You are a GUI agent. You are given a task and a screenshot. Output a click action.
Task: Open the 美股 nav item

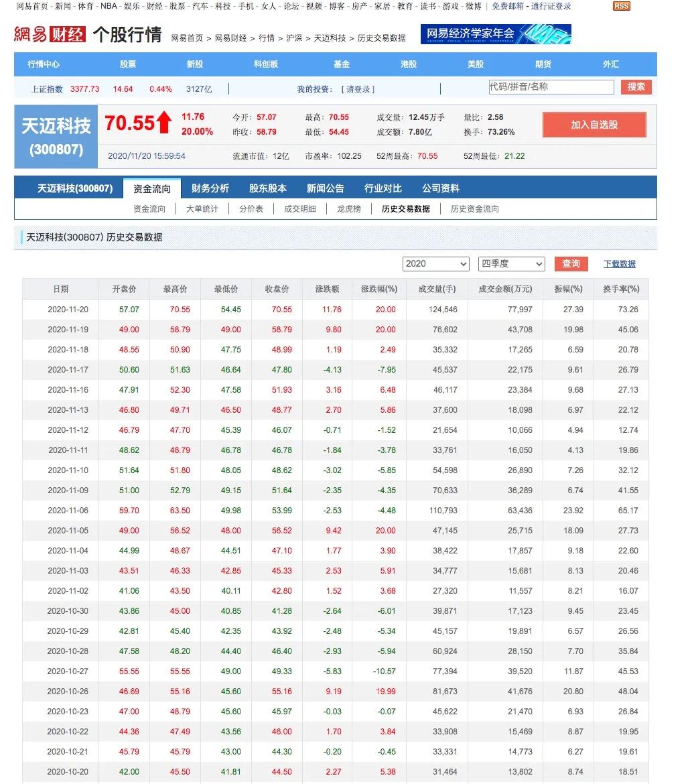(476, 64)
